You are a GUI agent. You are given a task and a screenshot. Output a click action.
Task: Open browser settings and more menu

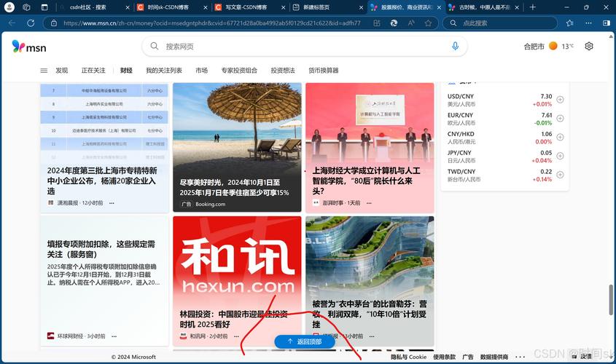click(588, 23)
